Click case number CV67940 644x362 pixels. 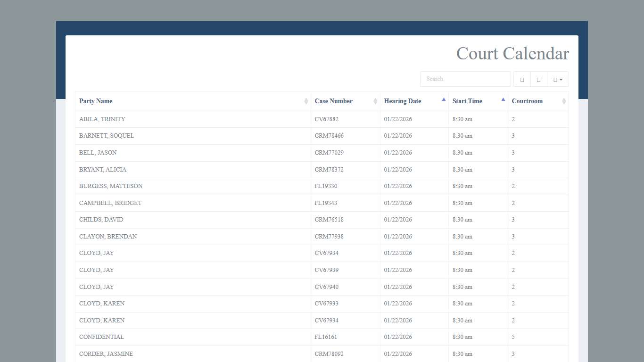tap(326, 287)
